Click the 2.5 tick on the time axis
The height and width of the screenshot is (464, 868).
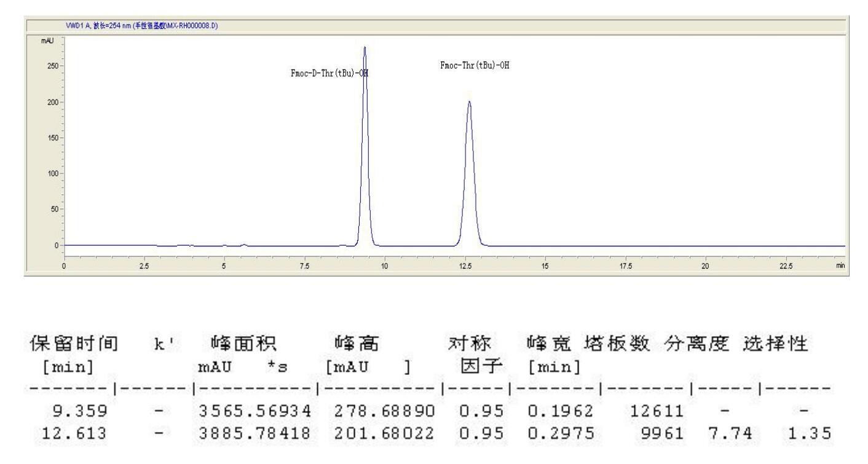(x=144, y=265)
